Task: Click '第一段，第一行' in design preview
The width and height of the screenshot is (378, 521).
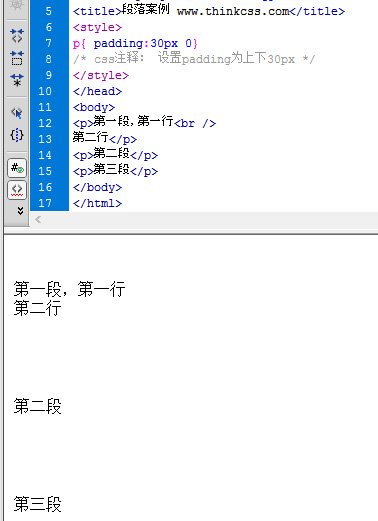Action: 69,289
